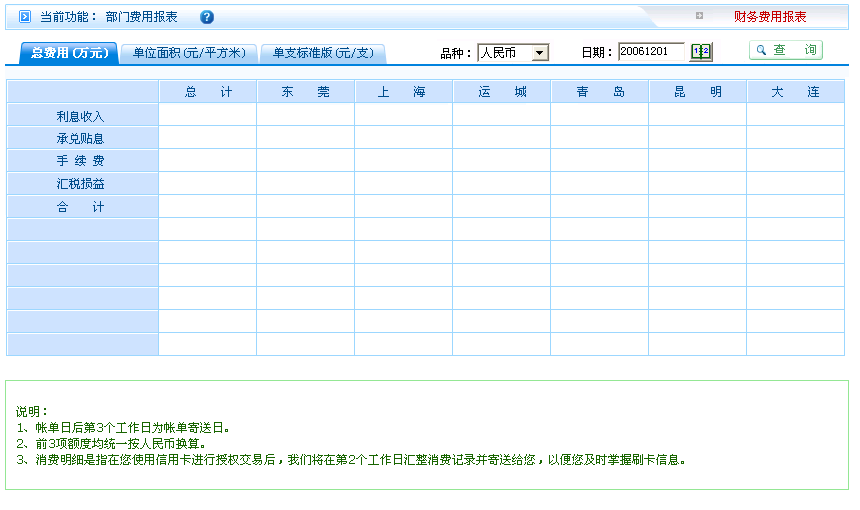This screenshot has height=510, width=860.
Task: Expand the 品种 currency dropdown
Action: [539, 53]
